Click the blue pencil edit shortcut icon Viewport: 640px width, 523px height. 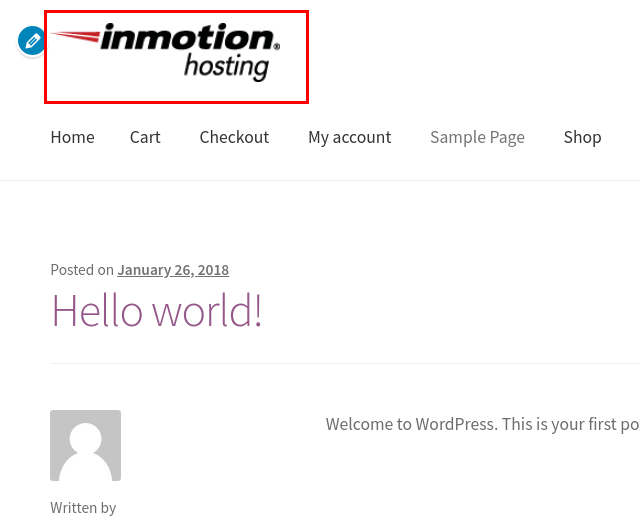32,41
